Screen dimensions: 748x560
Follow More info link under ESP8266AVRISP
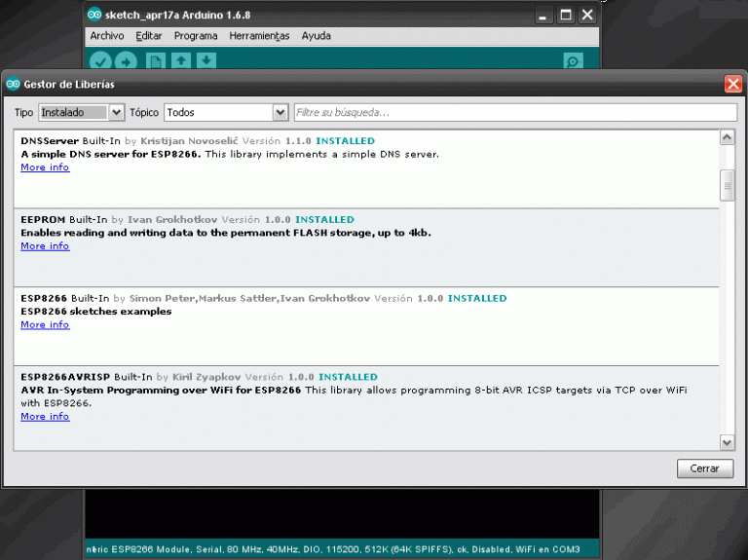point(45,417)
